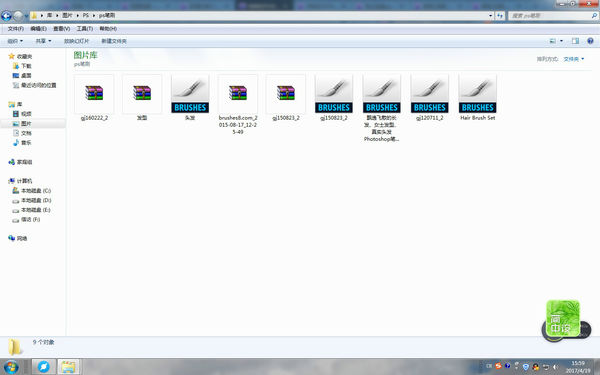Open the 文件(F) menu

[x=16, y=29]
